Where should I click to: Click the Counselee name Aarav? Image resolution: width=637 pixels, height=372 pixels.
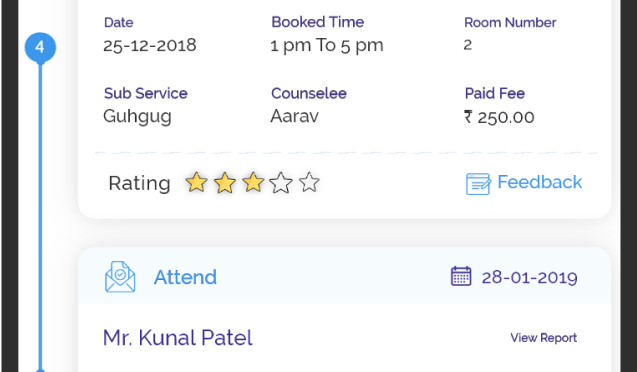click(295, 116)
